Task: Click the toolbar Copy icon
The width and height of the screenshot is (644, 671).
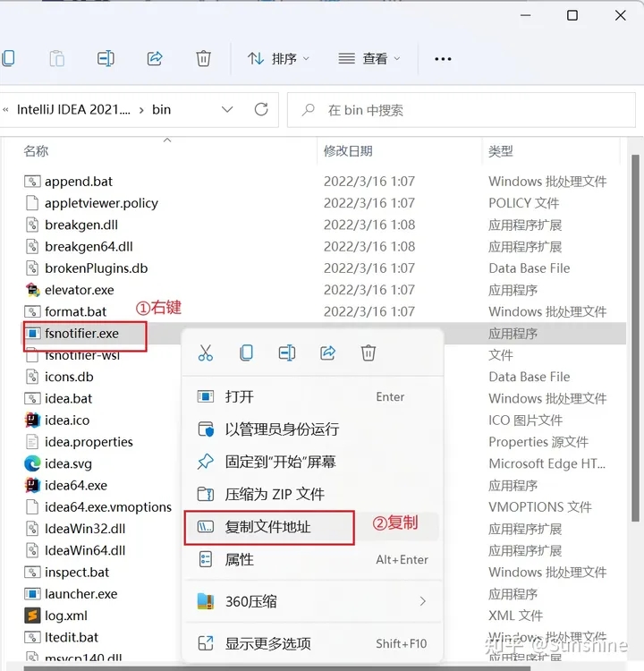Action: [x=8, y=58]
